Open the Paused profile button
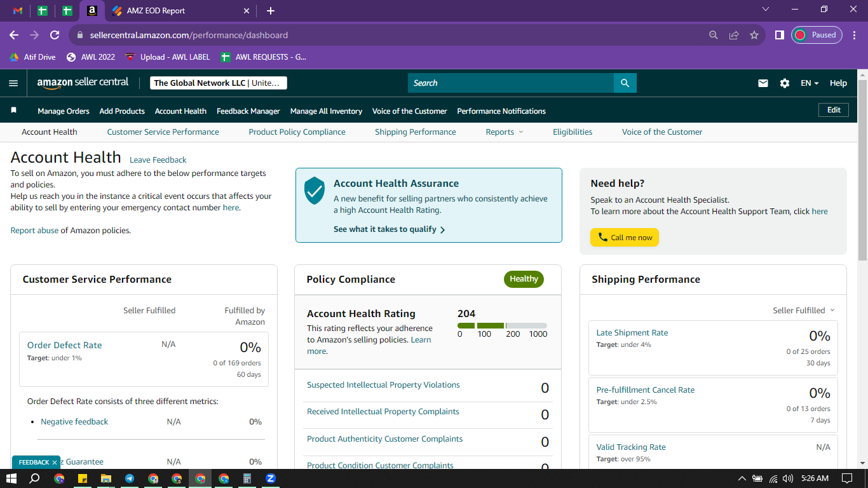The image size is (868, 488). pyautogui.click(x=817, y=35)
